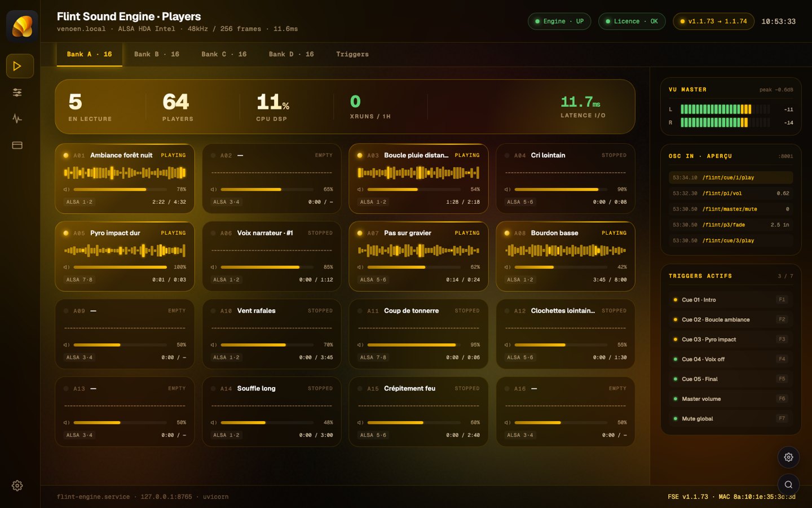Click floating gear button at lower right
The width and height of the screenshot is (812, 508).
coord(788,457)
